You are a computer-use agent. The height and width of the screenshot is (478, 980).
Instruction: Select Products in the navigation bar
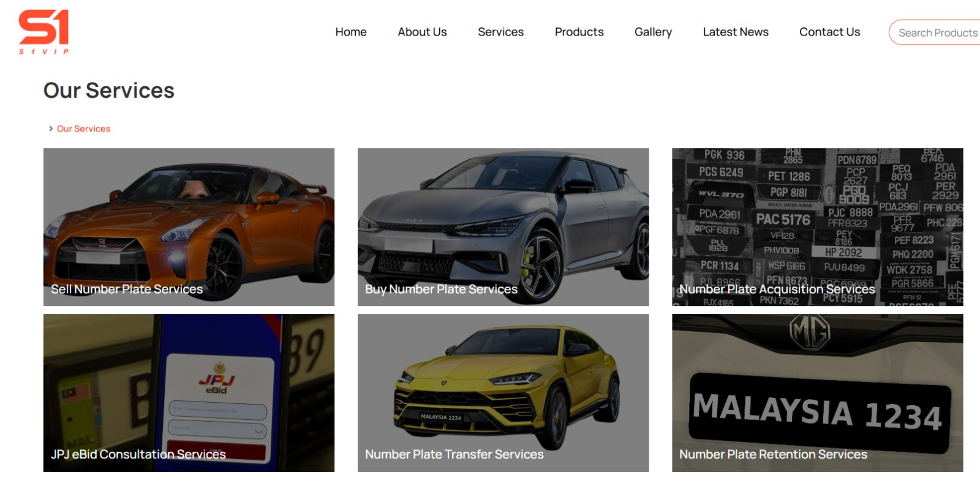tap(579, 32)
